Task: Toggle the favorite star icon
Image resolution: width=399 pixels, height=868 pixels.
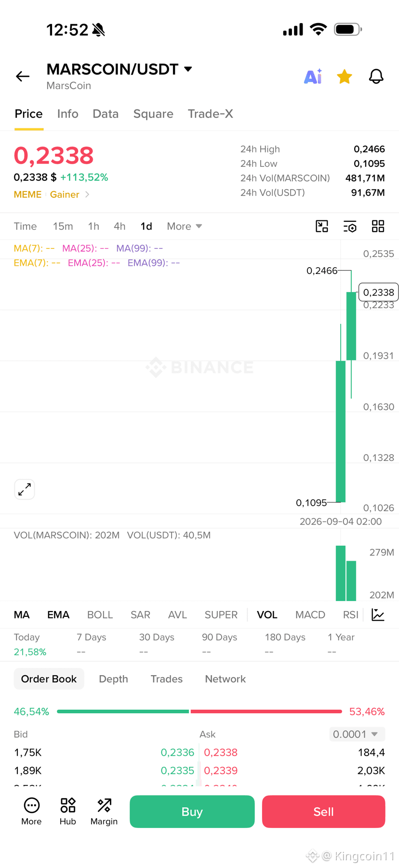Action: click(345, 76)
